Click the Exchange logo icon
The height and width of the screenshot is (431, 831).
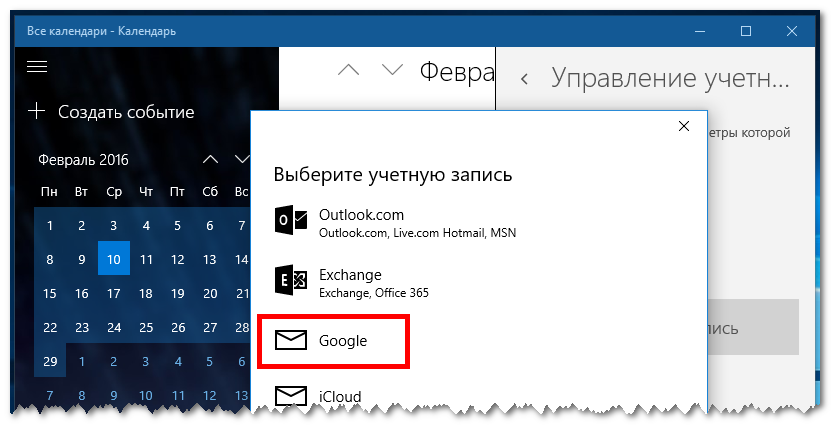coord(290,280)
